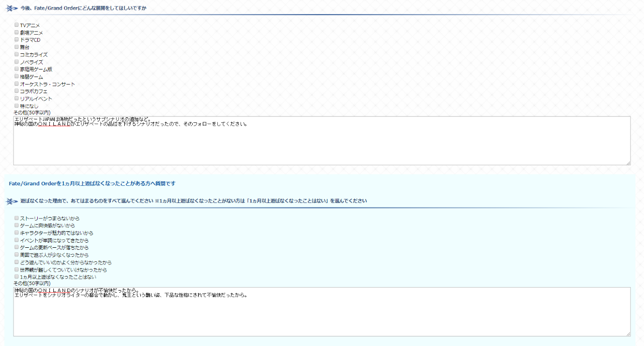Select キャラクターが魅力的ではないから option
The image size is (644, 346).
click(17, 233)
